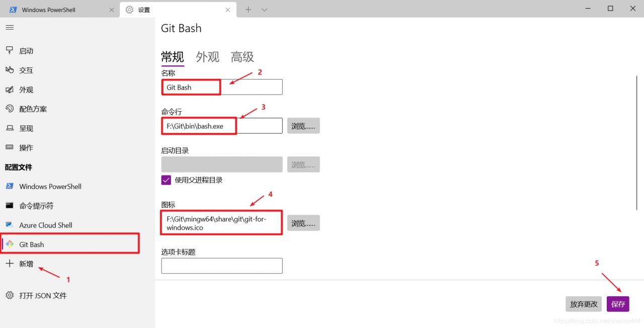Click the 保存 button
The height and width of the screenshot is (328, 644).
618,304
